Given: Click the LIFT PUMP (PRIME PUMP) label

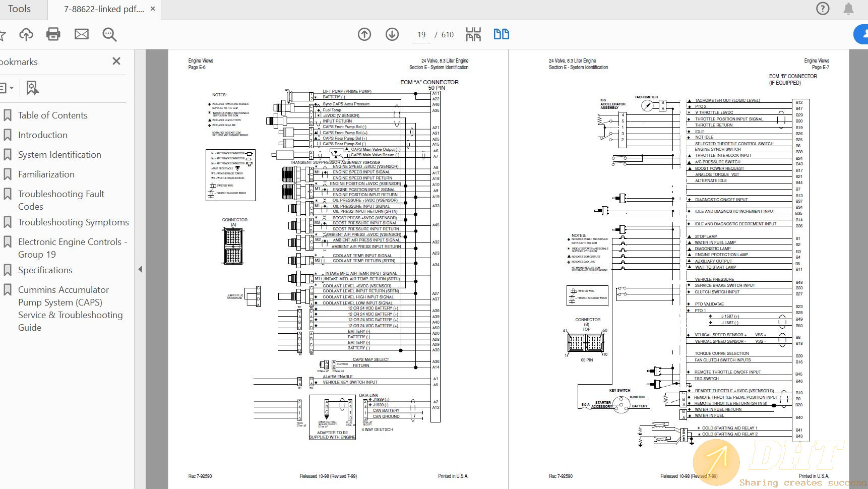Looking at the screenshot, I should click(347, 91).
